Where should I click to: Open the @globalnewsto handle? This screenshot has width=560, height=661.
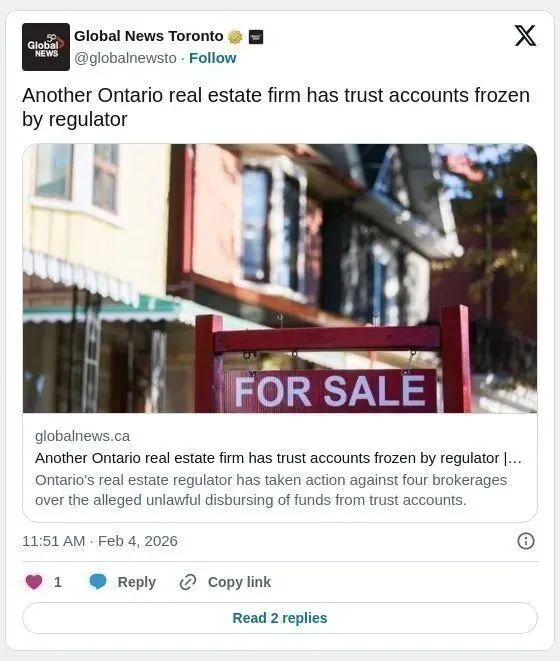[125, 58]
